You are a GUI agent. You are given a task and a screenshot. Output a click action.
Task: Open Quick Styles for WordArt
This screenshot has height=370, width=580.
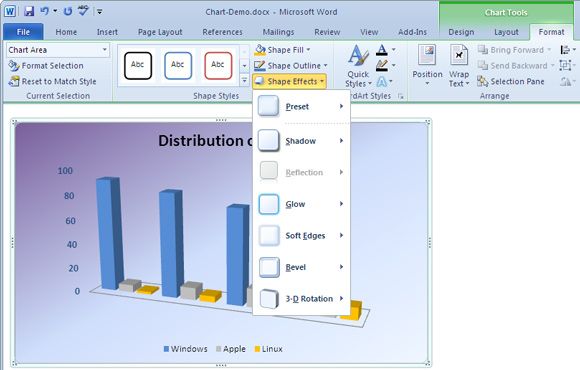(358, 66)
